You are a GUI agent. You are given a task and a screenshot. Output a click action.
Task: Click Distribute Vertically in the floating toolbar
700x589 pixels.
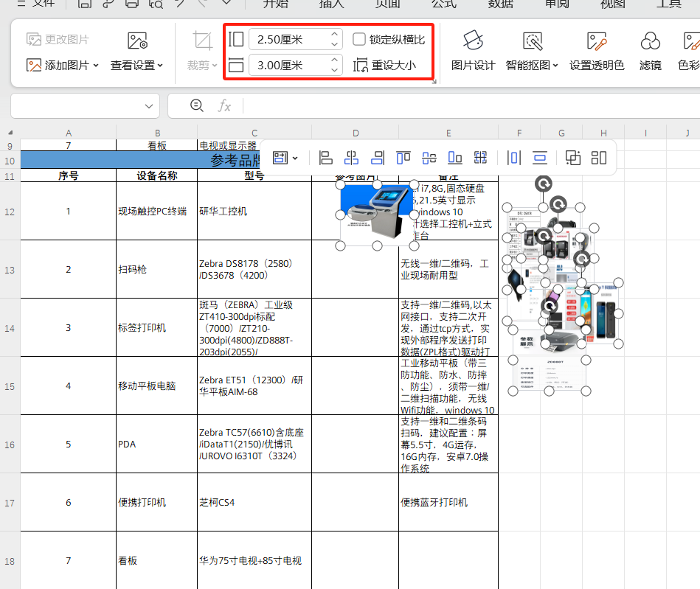coord(540,158)
